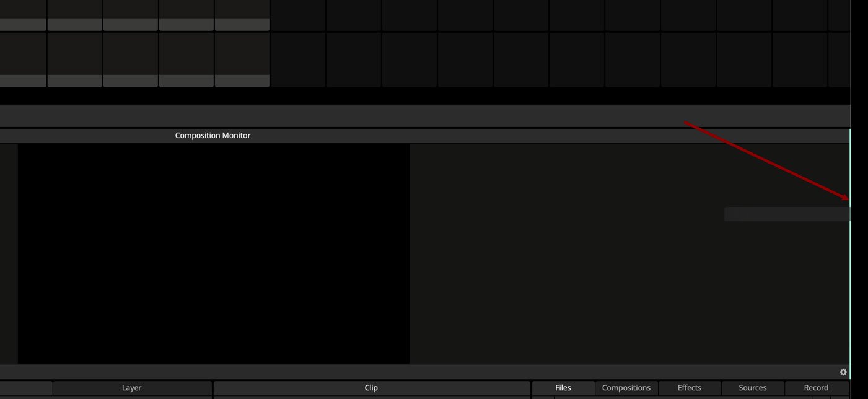Select the Record tab

[815, 388]
